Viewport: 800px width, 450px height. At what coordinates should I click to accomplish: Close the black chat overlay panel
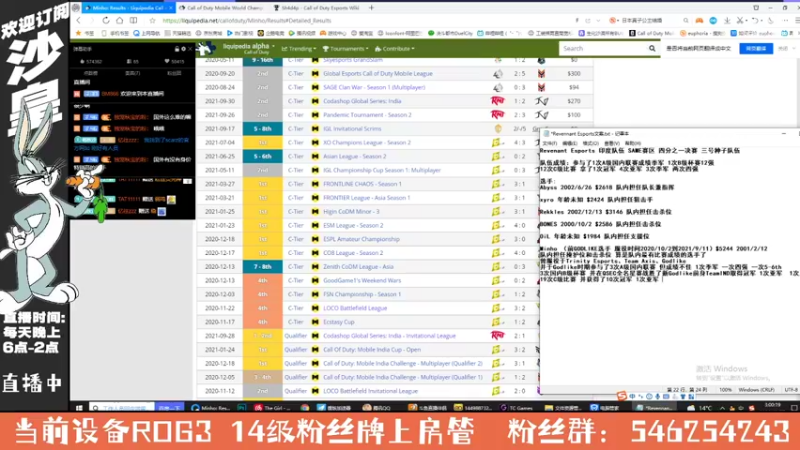(190, 49)
